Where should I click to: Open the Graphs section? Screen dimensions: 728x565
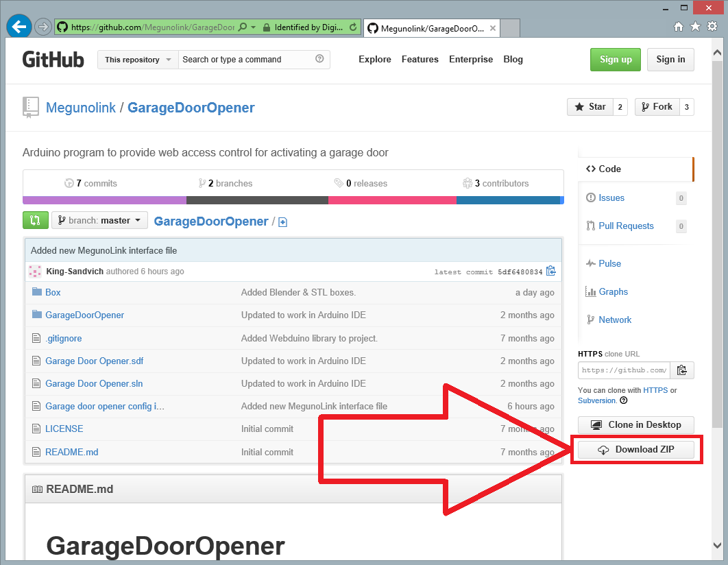(x=613, y=291)
